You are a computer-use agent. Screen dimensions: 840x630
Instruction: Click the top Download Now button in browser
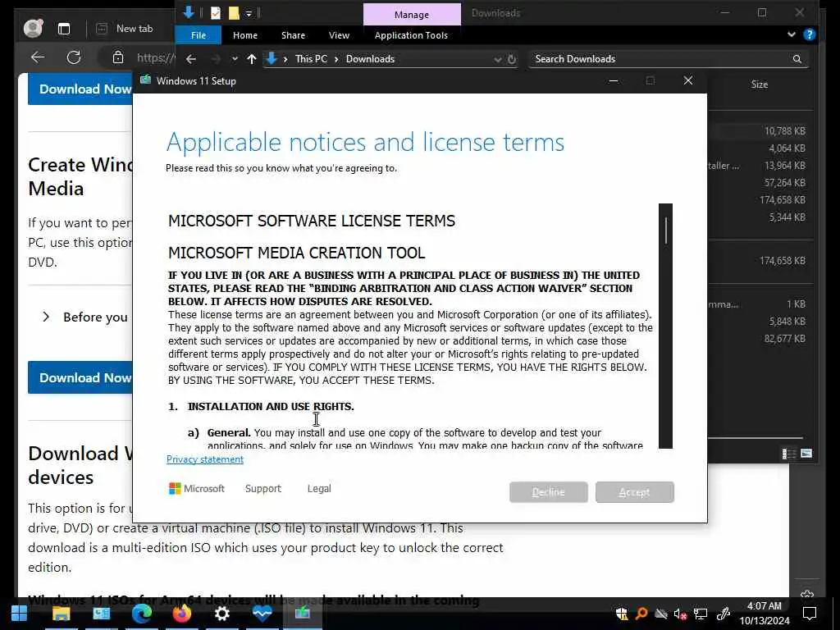pos(80,89)
